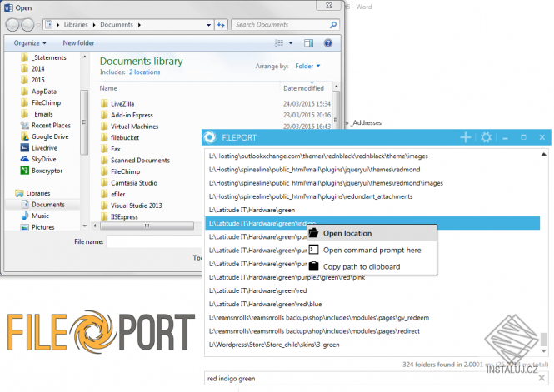Open FilePort settings gear icon

486,137
